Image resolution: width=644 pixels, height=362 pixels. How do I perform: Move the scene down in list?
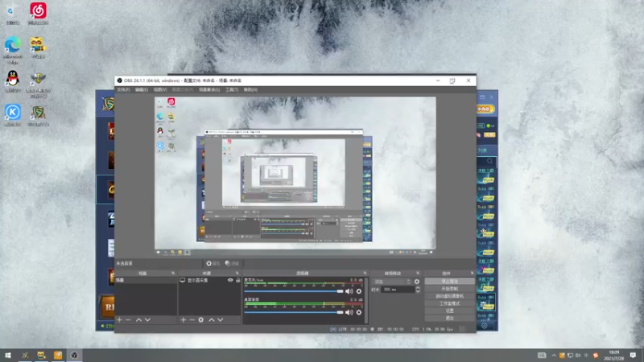point(147,319)
